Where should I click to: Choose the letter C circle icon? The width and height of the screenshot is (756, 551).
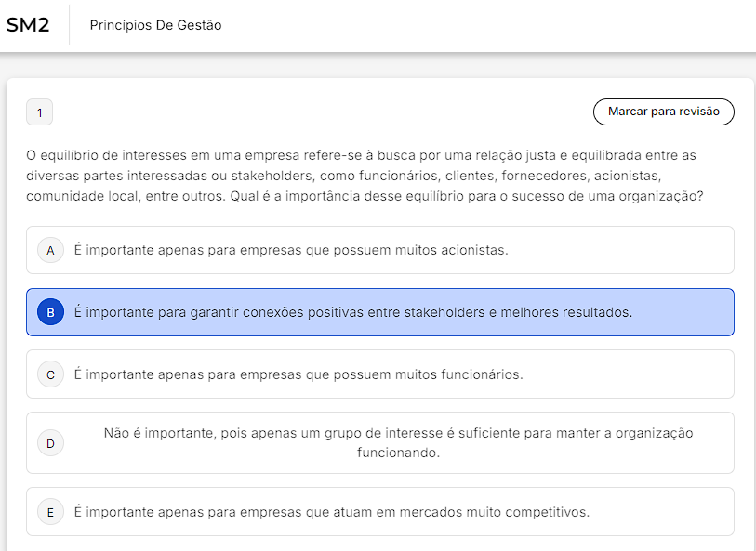(50, 374)
